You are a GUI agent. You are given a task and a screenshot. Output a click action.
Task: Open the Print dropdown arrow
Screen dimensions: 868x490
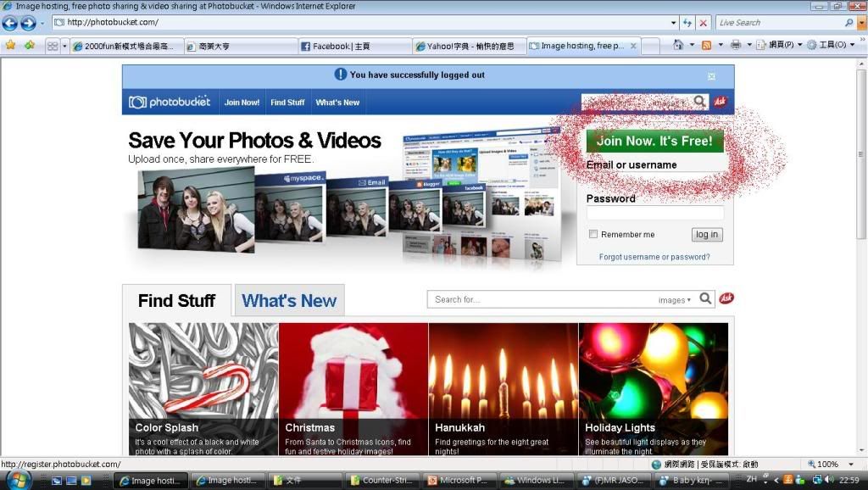tap(749, 45)
